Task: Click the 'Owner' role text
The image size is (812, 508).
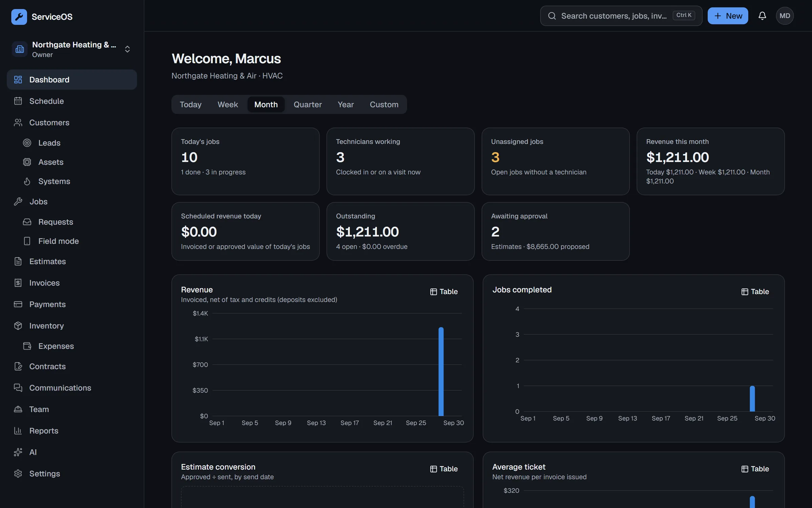Action: (42, 55)
